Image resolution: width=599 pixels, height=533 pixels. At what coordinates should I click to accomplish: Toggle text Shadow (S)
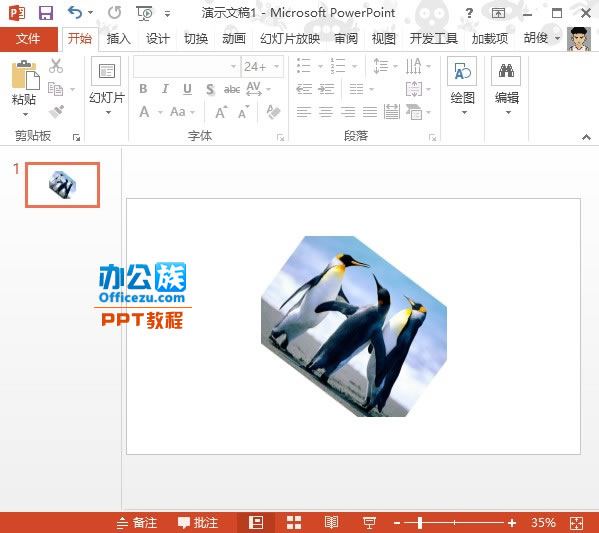click(210, 89)
